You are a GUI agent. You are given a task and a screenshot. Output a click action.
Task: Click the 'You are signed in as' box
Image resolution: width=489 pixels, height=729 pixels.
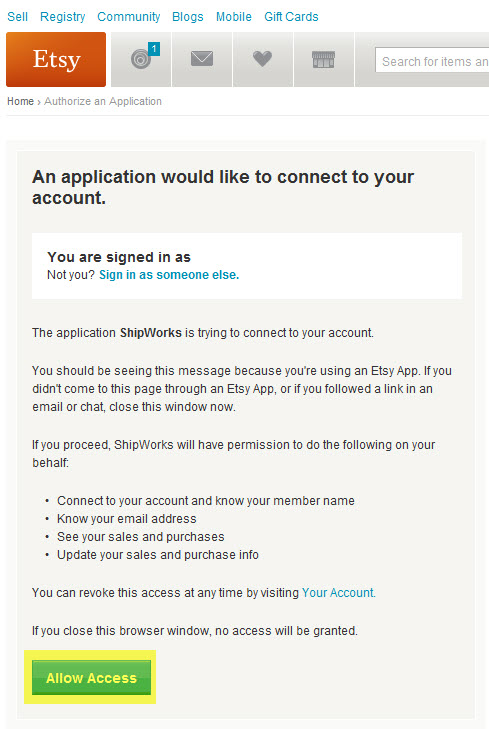pyautogui.click(x=247, y=265)
